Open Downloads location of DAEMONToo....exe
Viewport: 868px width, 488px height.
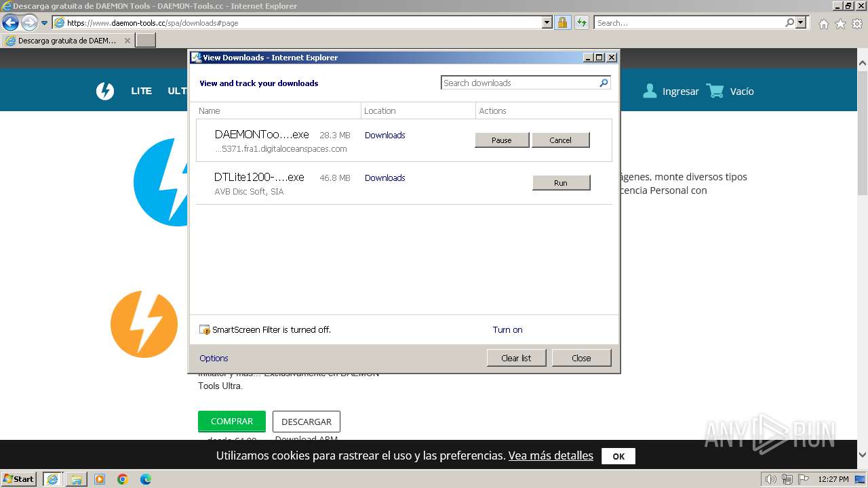(384, 135)
